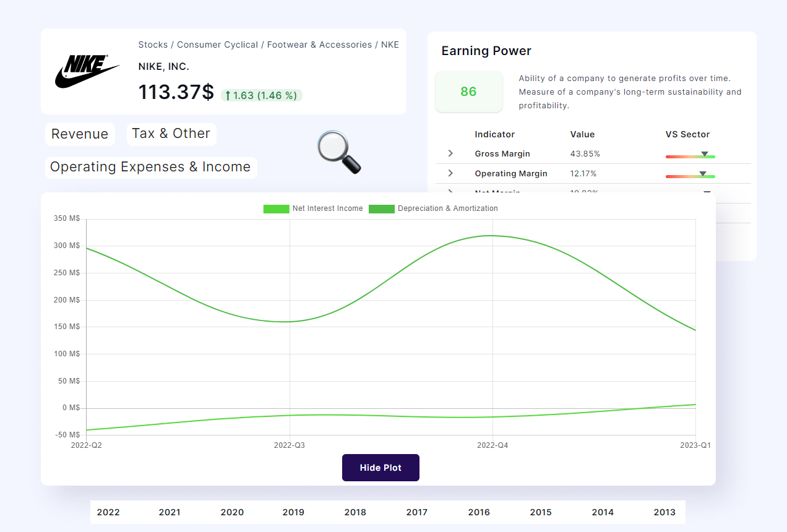This screenshot has height=532, width=787.
Task: Select the 2021 year column
Action: click(x=170, y=512)
